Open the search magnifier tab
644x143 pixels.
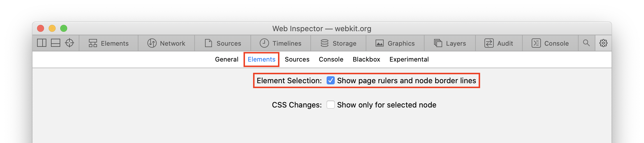tap(586, 43)
